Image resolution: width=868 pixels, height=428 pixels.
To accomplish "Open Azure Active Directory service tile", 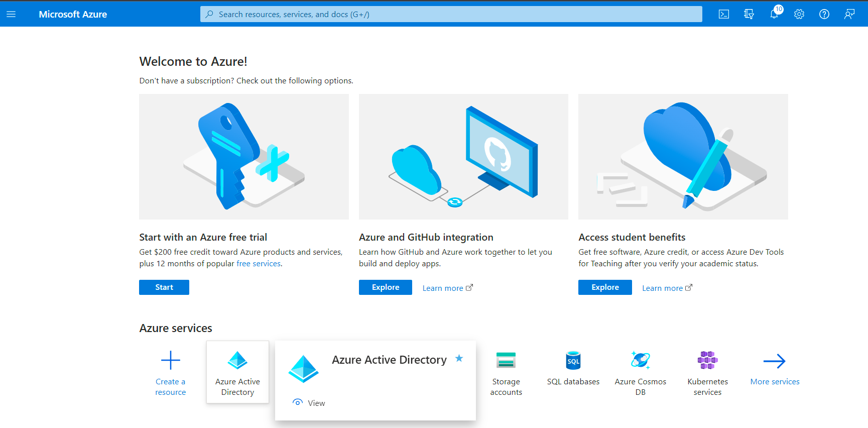I will click(237, 372).
